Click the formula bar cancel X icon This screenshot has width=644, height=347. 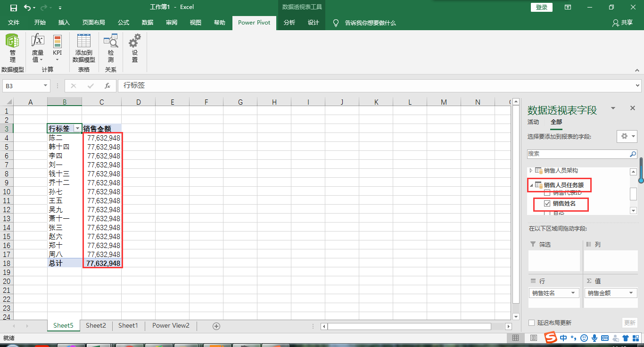[74, 85]
